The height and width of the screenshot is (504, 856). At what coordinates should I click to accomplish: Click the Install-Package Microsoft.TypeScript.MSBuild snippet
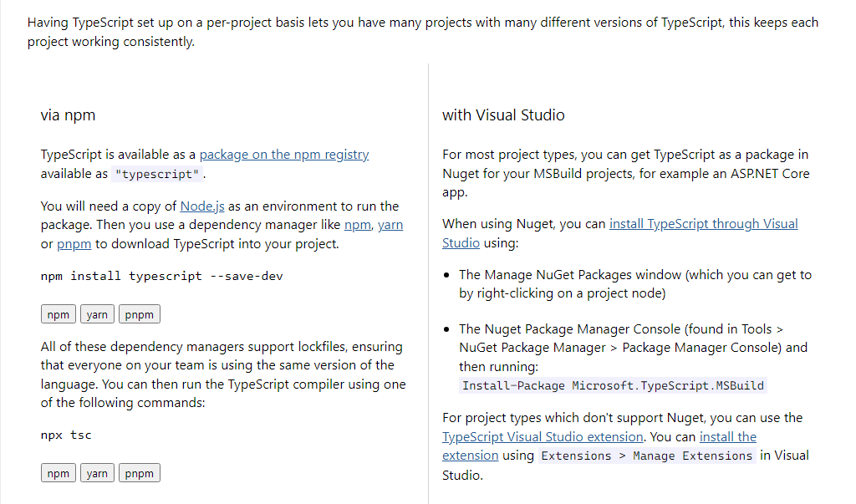[x=613, y=385]
